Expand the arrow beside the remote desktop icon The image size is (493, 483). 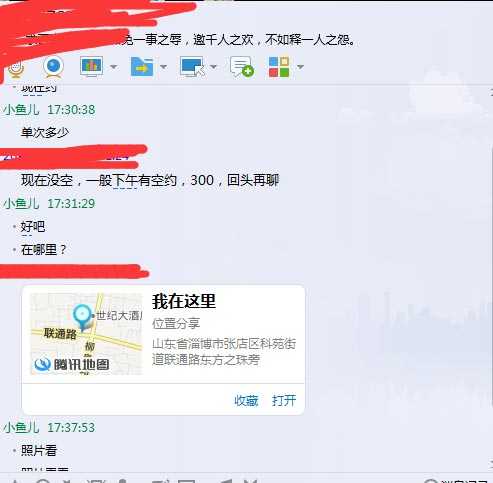pyautogui.click(x=213, y=67)
